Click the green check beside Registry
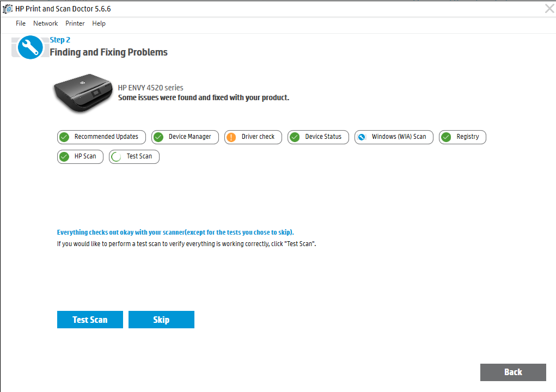This screenshot has width=556, height=392. 447,137
